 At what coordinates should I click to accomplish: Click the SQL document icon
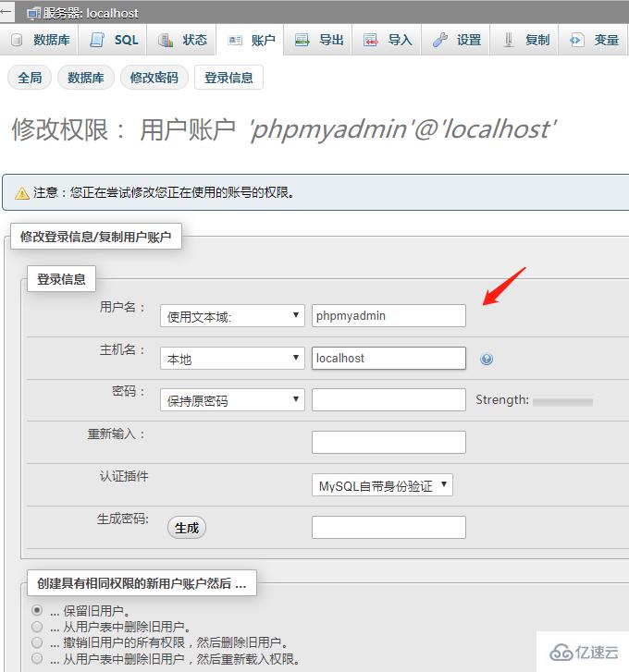coord(97,40)
